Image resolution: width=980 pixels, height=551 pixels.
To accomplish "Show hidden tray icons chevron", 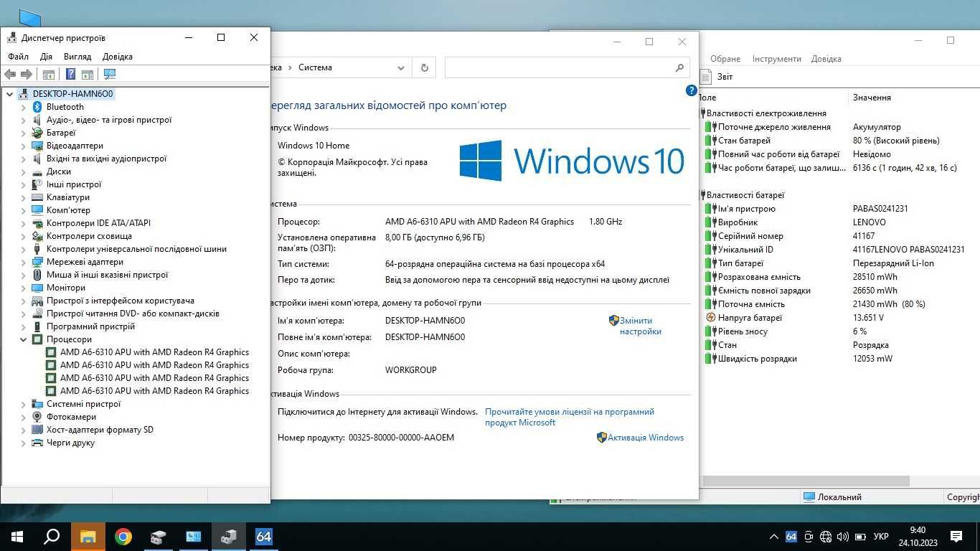I will [x=773, y=537].
